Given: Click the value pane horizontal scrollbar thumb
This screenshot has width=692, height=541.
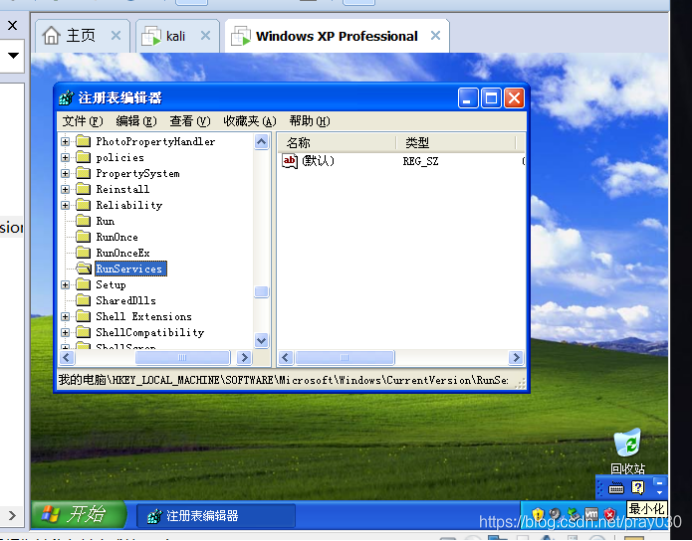Looking at the screenshot, I should [345, 357].
